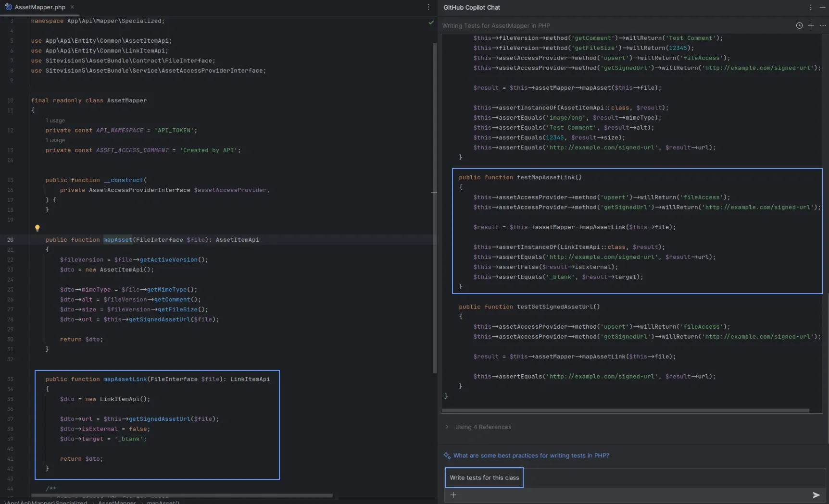Add context with the plus button
The height and width of the screenshot is (504, 829).
[453, 495]
